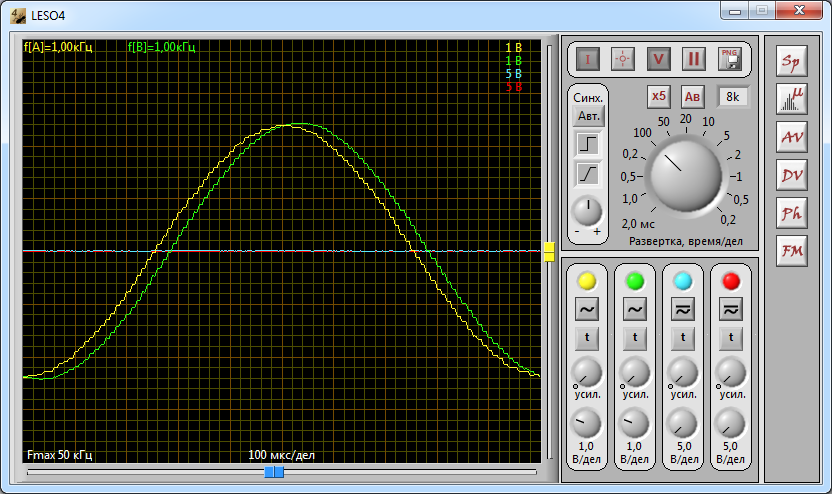
Task: Click the 8k buffer size button
Action: click(x=733, y=97)
